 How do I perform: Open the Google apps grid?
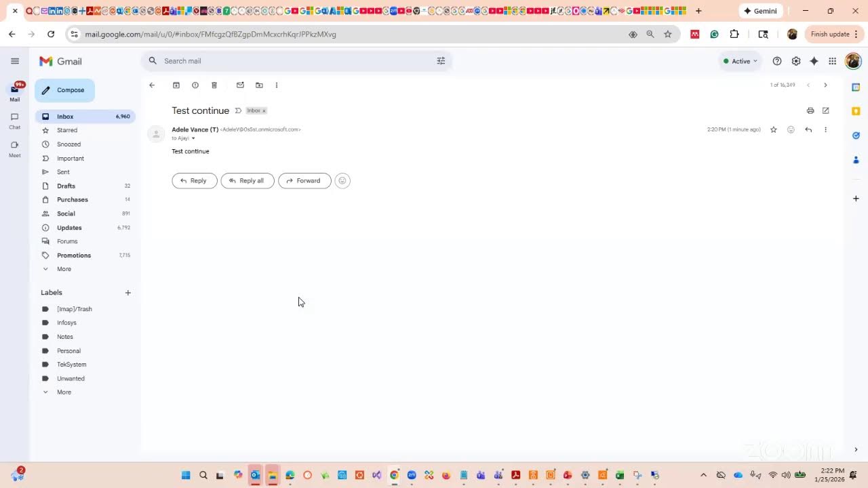point(833,61)
